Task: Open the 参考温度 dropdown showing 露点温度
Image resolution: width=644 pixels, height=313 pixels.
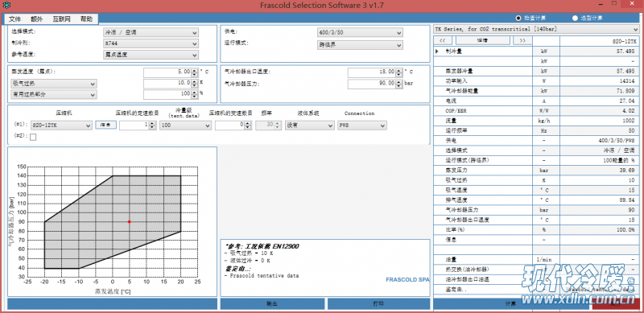Action: point(151,55)
